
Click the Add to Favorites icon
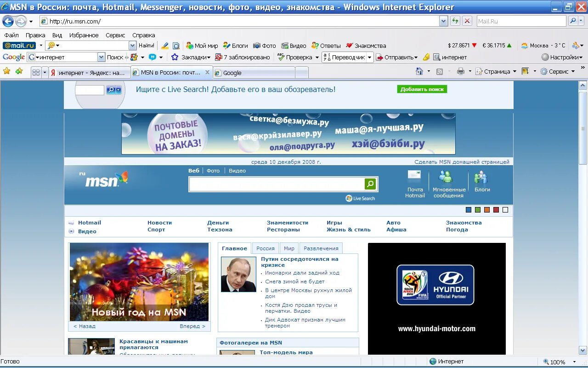pyautogui.click(x=19, y=71)
